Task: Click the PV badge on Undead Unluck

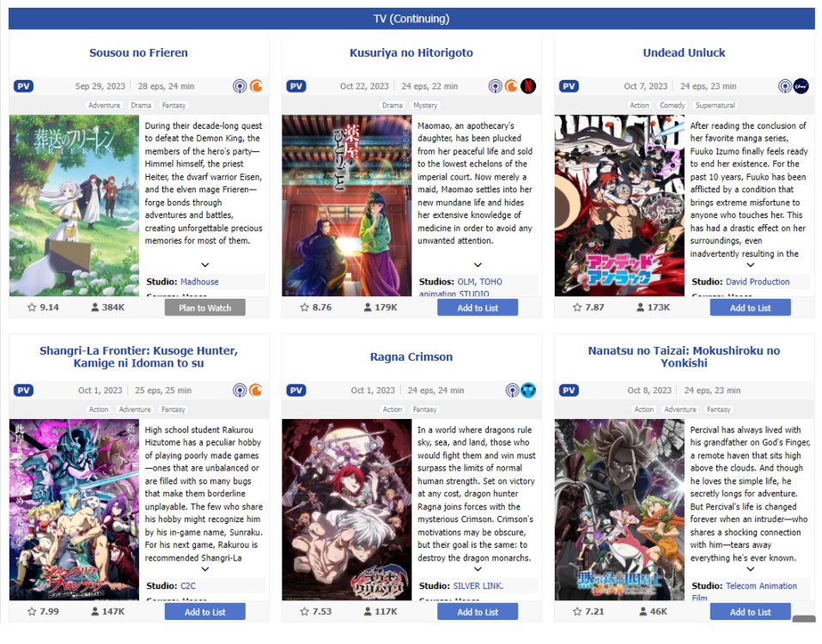Action: [569, 87]
